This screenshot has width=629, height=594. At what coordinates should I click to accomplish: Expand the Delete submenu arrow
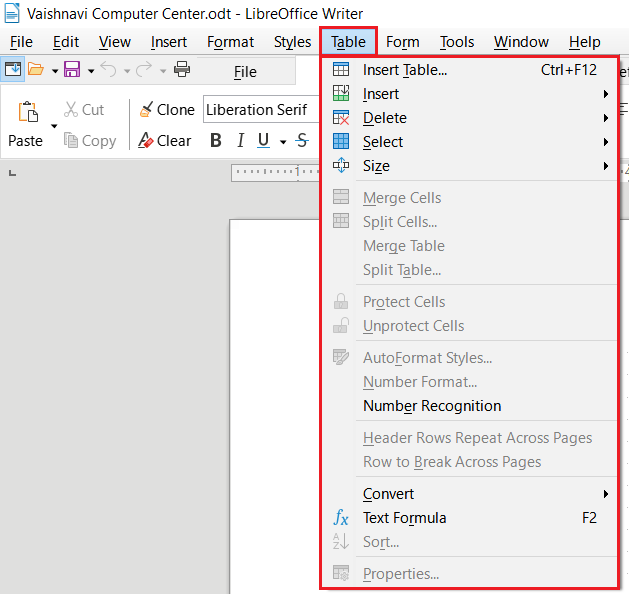tap(606, 118)
